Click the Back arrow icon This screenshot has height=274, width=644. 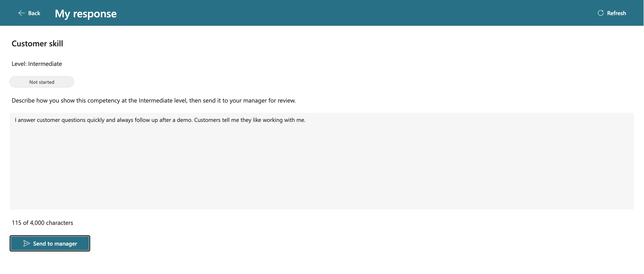pyautogui.click(x=22, y=13)
